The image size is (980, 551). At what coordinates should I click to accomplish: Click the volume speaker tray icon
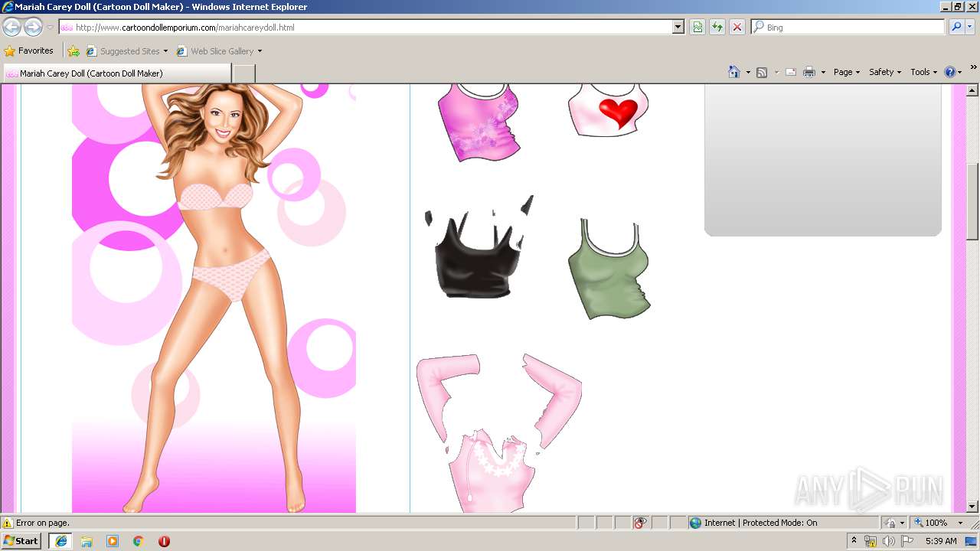[888, 541]
